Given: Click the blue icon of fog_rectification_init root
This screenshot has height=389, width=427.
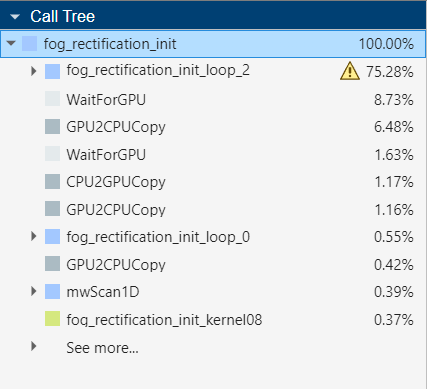Looking at the screenshot, I should pos(29,44).
